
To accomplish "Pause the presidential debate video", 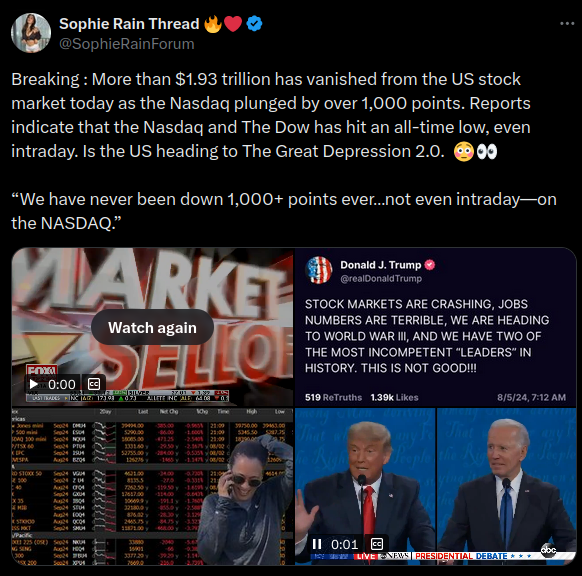I will tap(317, 544).
